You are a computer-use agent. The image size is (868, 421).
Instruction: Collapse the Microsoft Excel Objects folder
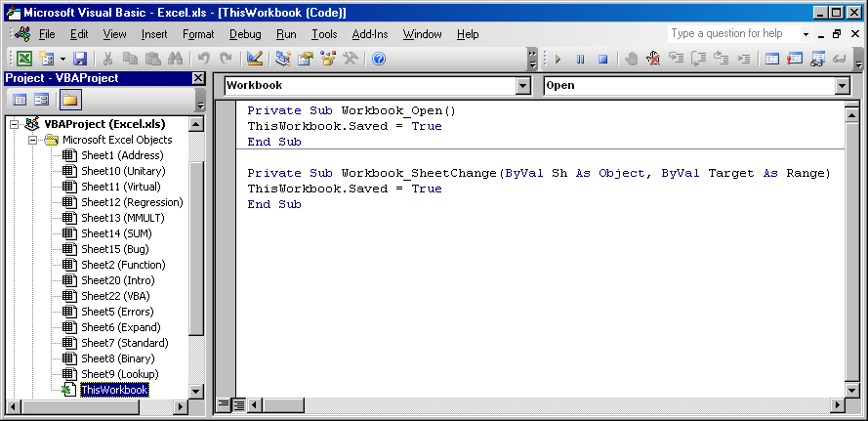tap(33, 140)
